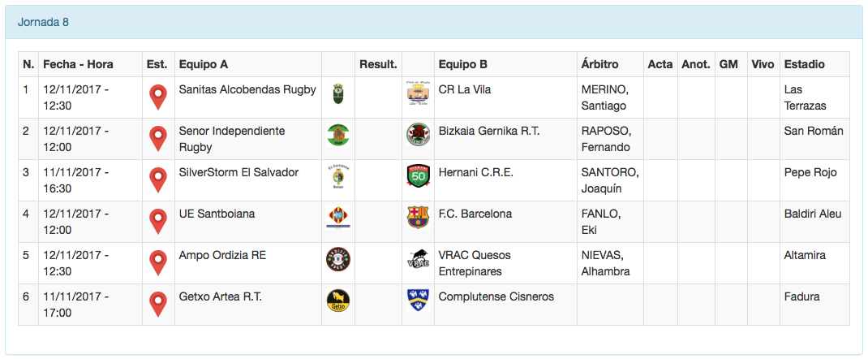The height and width of the screenshot is (359, 868).
Task: Click the Fecha - Hora column header
Action: tap(78, 64)
